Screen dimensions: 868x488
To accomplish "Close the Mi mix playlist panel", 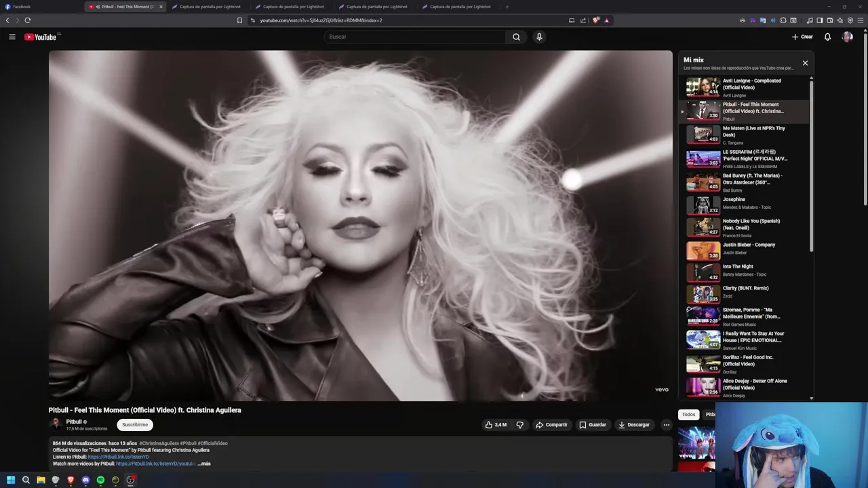I will click(x=805, y=63).
